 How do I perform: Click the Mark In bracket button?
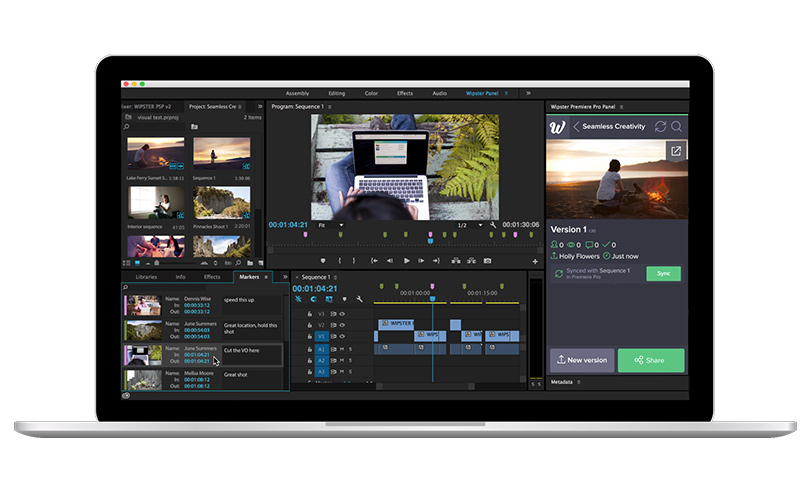[x=339, y=261]
